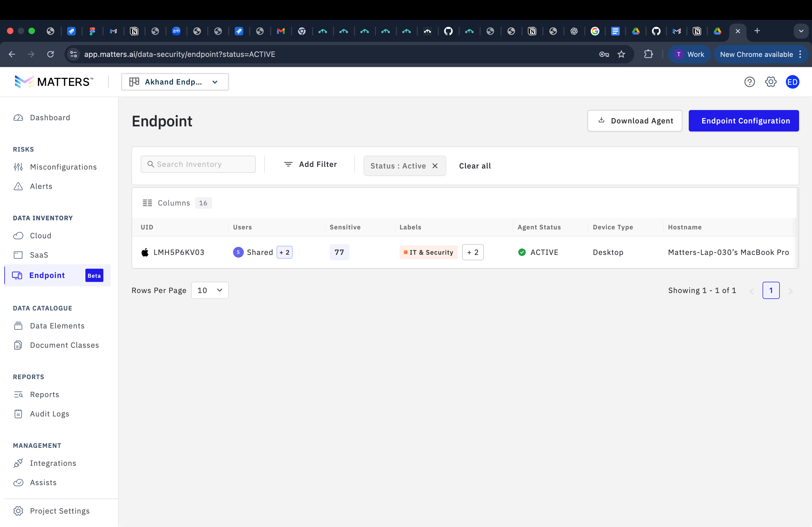Open settings gear icon in header
This screenshot has width=812, height=527.
click(x=771, y=82)
